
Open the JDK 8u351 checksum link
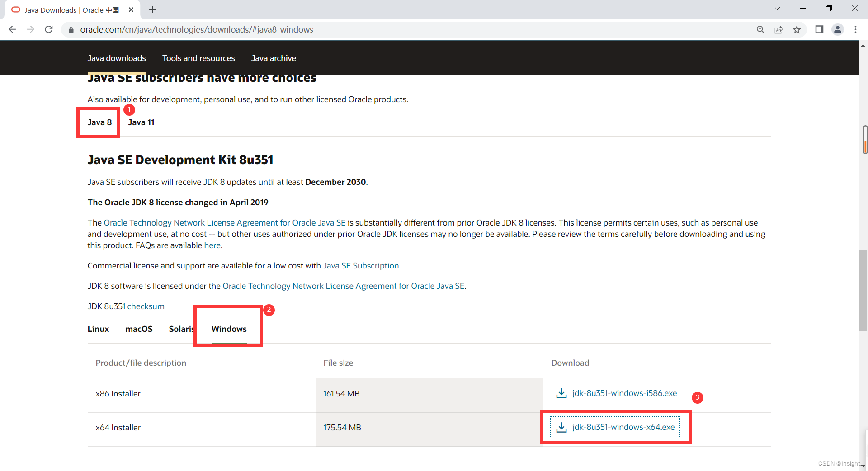[146, 306]
